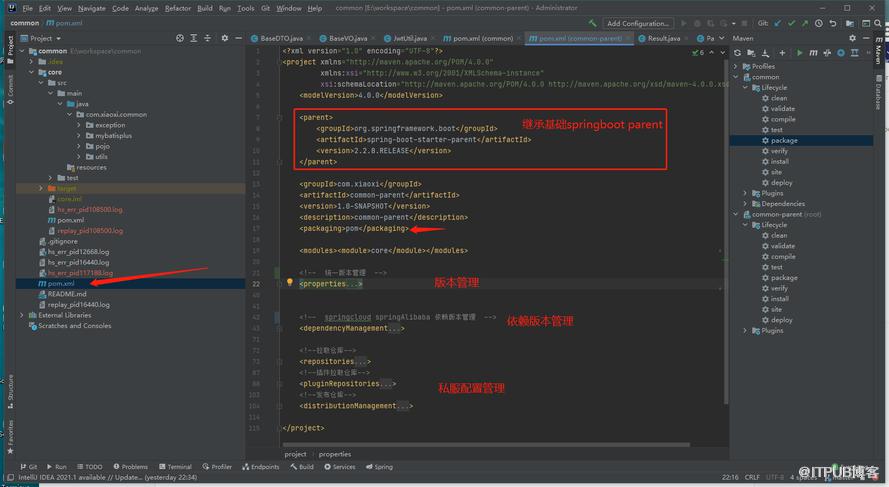Expand the target folder

click(40, 188)
